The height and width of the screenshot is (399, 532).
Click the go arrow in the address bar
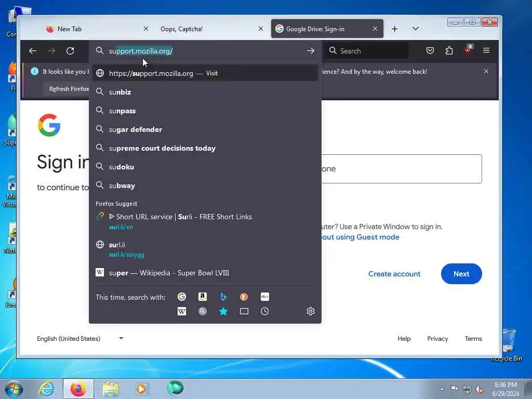(311, 51)
